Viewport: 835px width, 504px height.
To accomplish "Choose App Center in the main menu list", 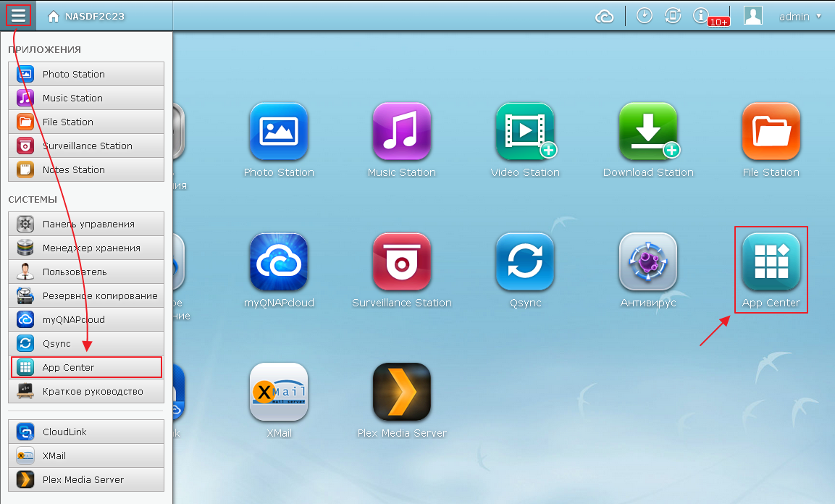I will tap(86, 368).
